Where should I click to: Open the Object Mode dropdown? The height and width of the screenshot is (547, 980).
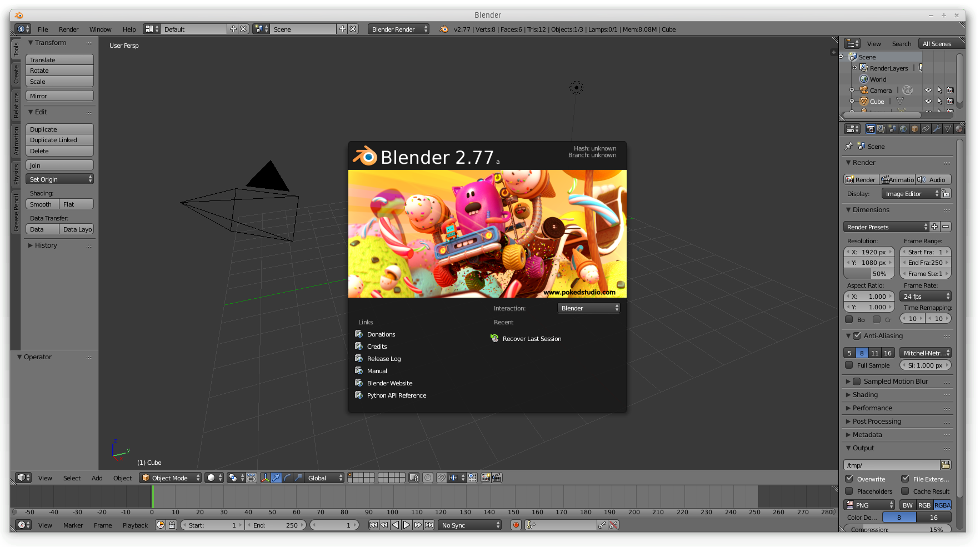click(x=170, y=478)
